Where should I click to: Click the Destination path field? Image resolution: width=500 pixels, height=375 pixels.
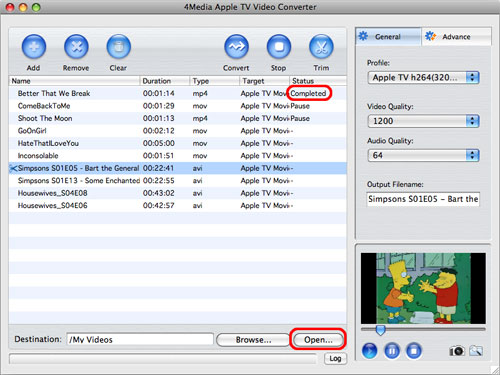tap(140, 340)
